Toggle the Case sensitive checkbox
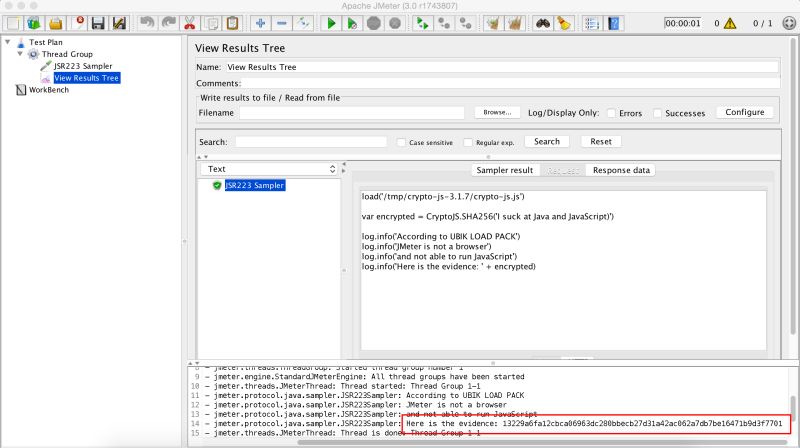Viewport: 800px width, 448px height. (x=401, y=142)
